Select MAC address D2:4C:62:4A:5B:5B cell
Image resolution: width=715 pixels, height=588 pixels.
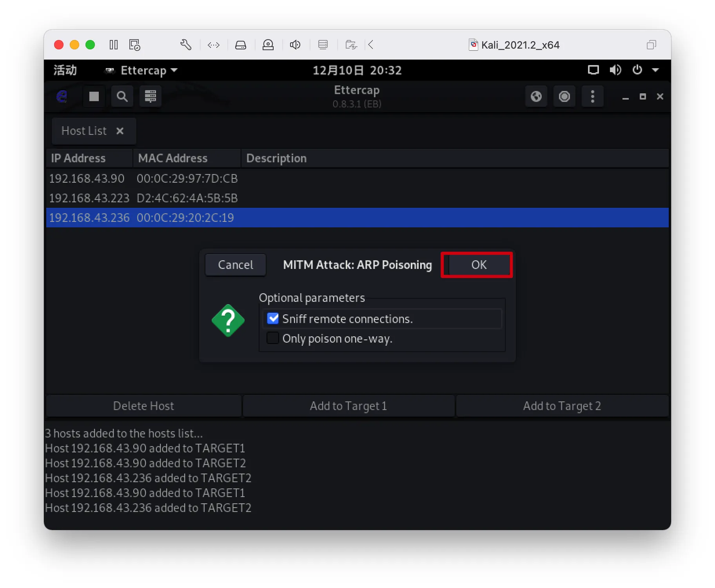point(187,198)
